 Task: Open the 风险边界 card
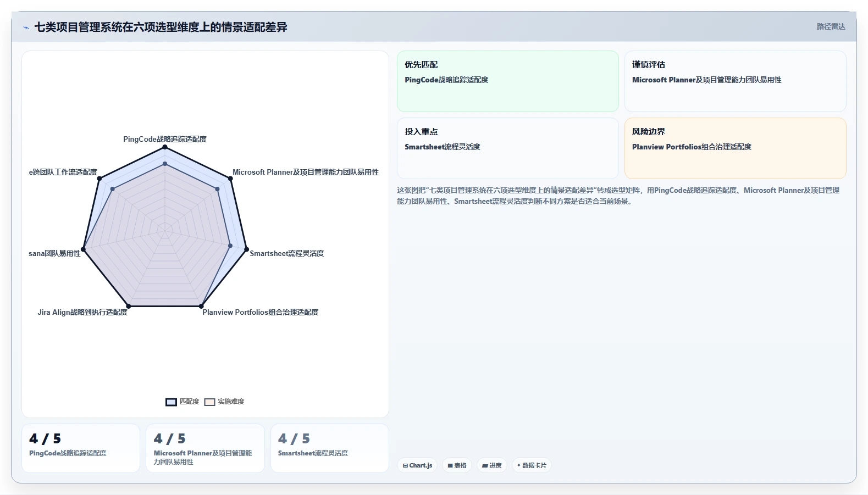[x=735, y=148]
